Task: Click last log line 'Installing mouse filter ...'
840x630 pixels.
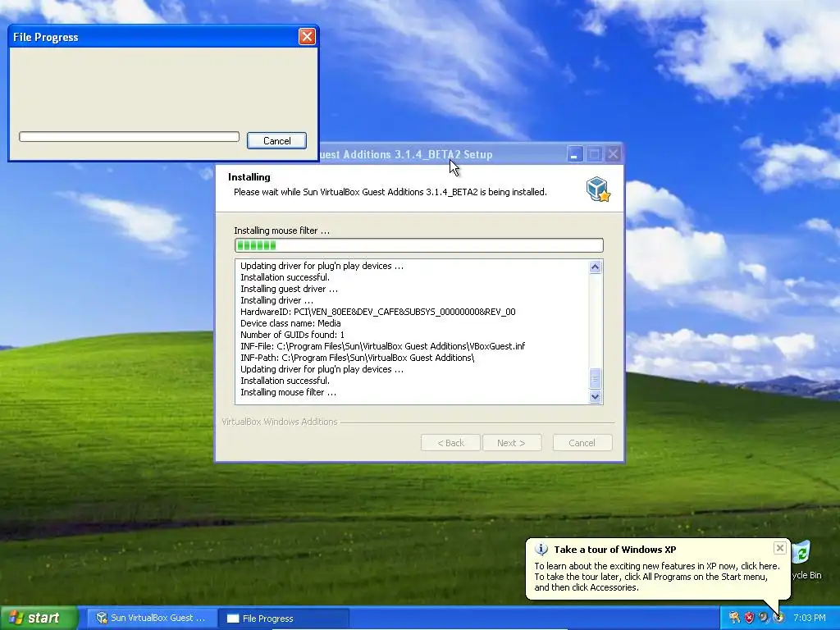Action: pyautogui.click(x=288, y=392)
